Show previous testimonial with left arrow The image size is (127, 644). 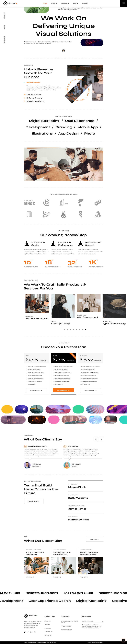(x=96, y=439)
